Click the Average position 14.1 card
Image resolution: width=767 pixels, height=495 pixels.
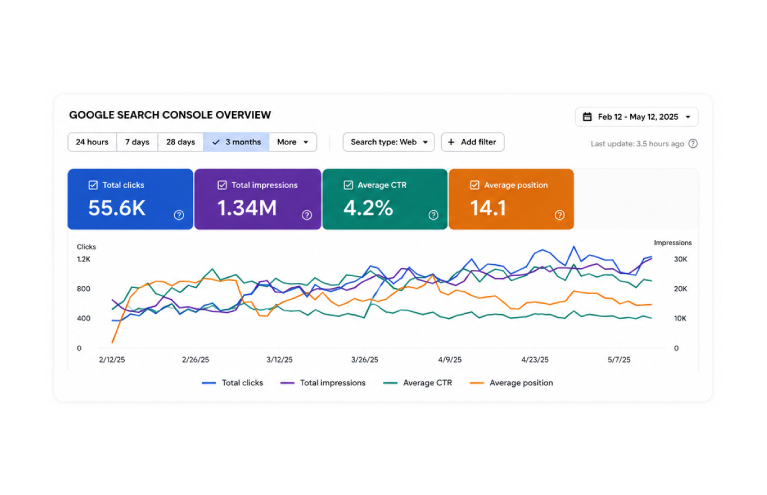click(x=511, y=199)
